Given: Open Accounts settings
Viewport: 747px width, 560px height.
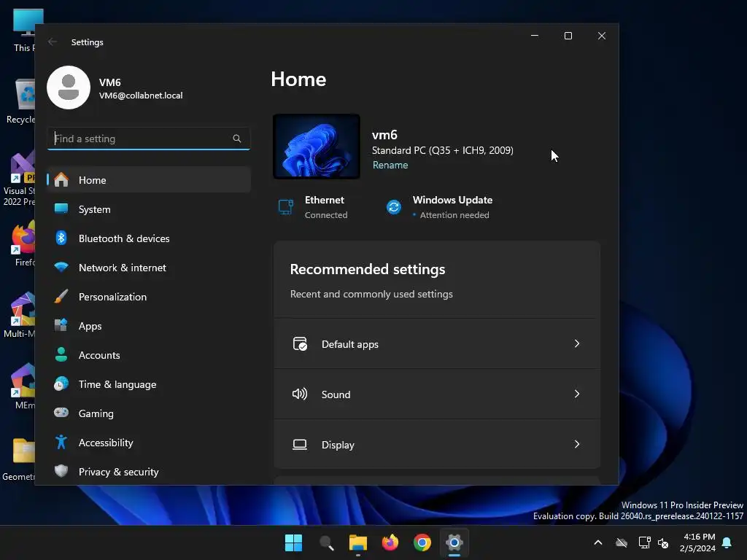Looking at the screenshot, I should point(149,355).
